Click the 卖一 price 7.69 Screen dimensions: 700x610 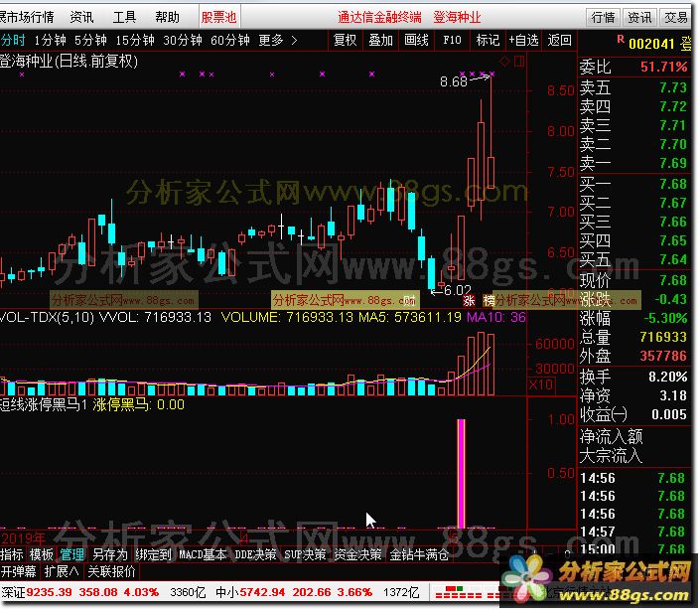(x=673, y=163)
